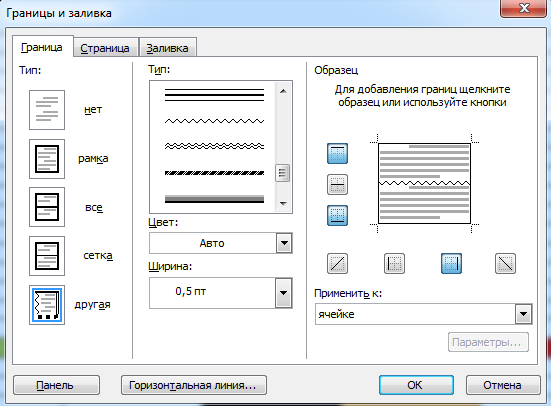
Task: Click the 'нет' label text
Action: point(93,110)
